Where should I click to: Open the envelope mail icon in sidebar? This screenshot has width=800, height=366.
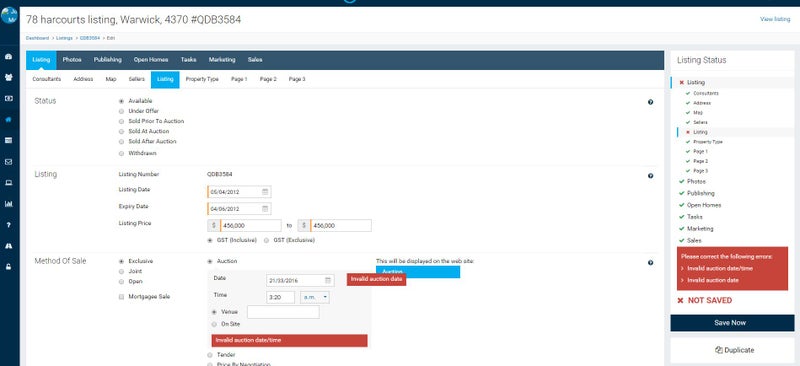(9, 162)
